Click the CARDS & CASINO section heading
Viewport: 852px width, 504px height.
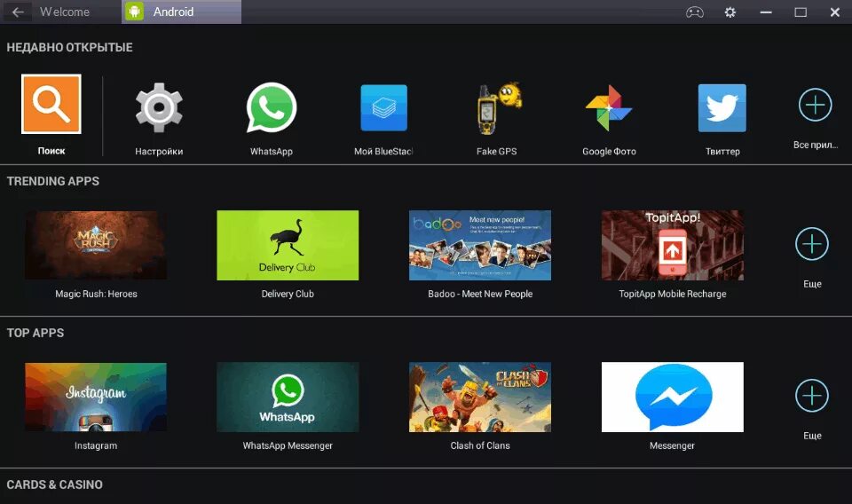[54, 484]
